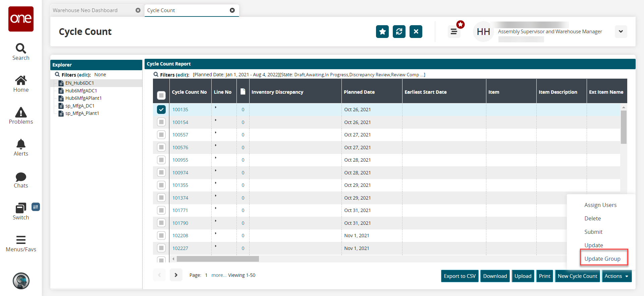The image size is (644, 296).
Task: Open the Actions dropdown button
Action: [x=616, y=276]
